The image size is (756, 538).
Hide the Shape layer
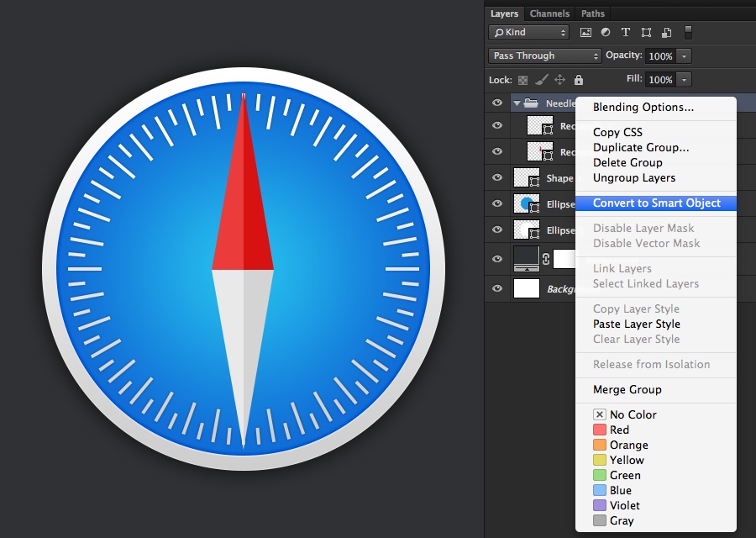(x=497, y=177)
